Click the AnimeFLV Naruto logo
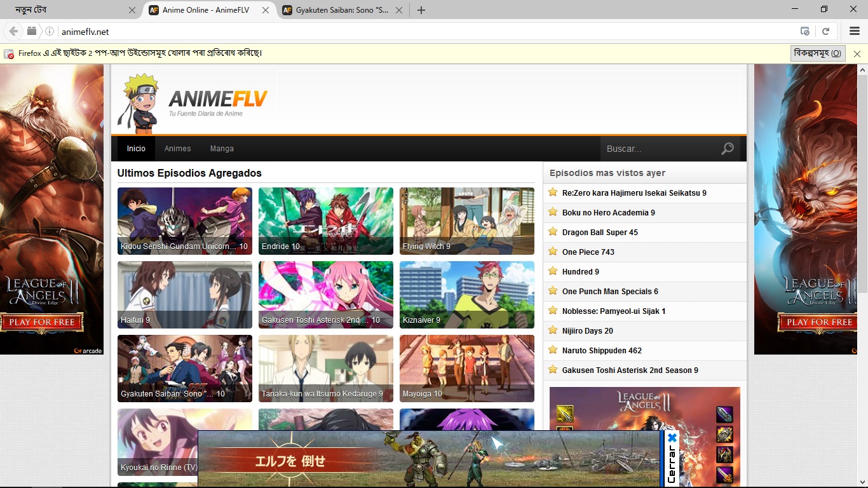The height and width of the screenshot is (488, 868). tap(193, 104)
